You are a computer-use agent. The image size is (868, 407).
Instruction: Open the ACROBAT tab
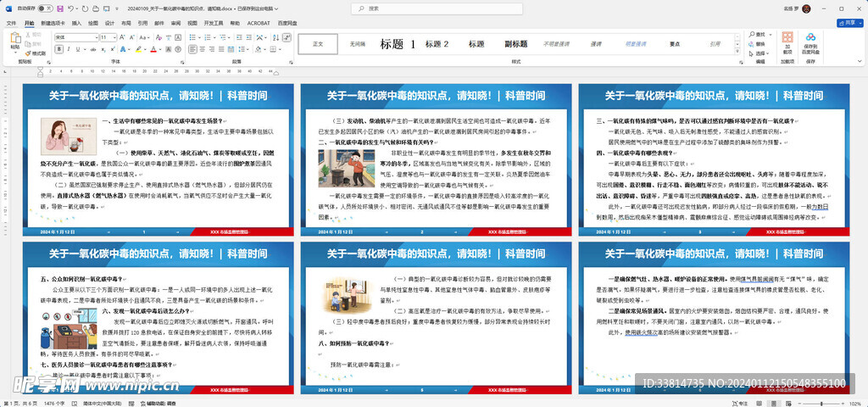259,23
